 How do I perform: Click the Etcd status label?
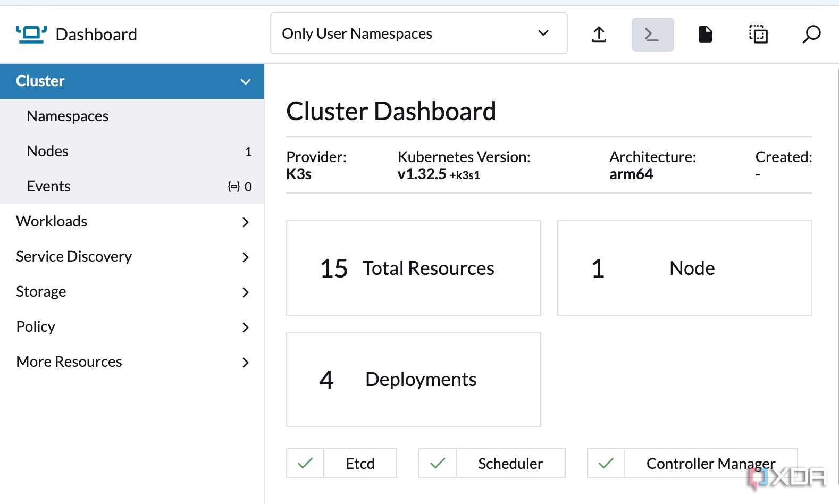click(360, 464)
